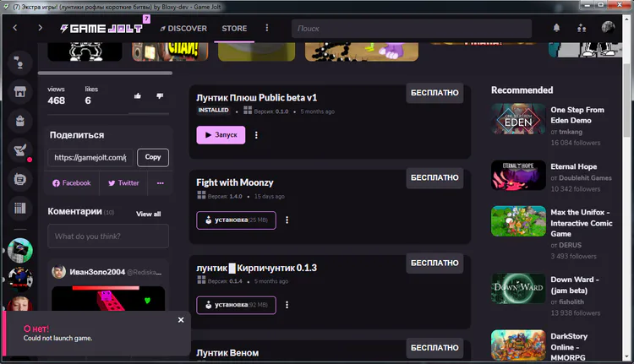Open the store sidebar icon
This screenshot has width=634, height=364.
(x=19, y=92)
